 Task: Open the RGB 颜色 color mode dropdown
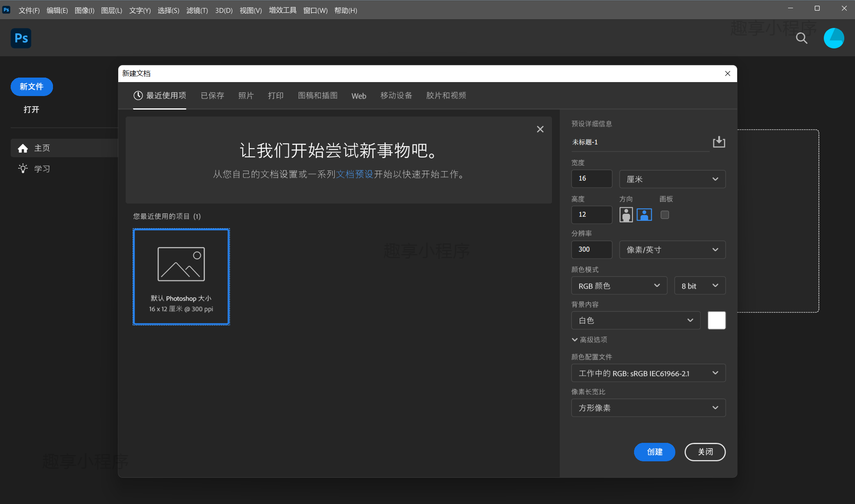coord(619,286)
